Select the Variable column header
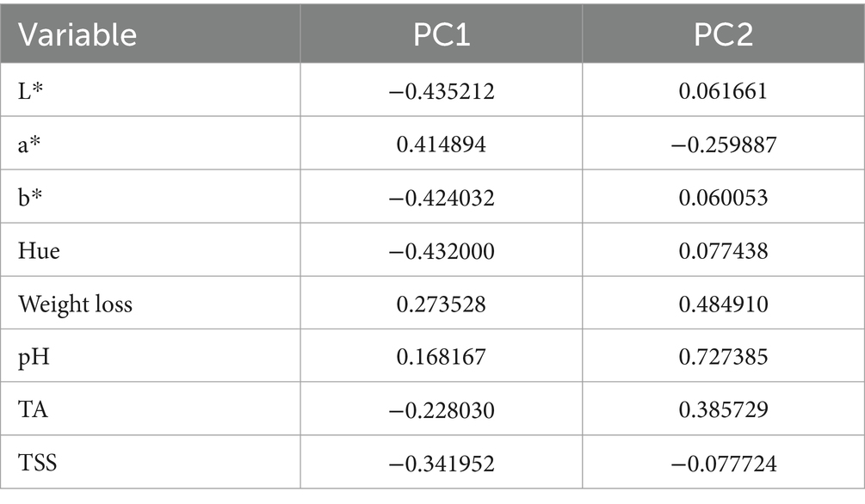Screen dimensions: 865x504 pos(77,34)
